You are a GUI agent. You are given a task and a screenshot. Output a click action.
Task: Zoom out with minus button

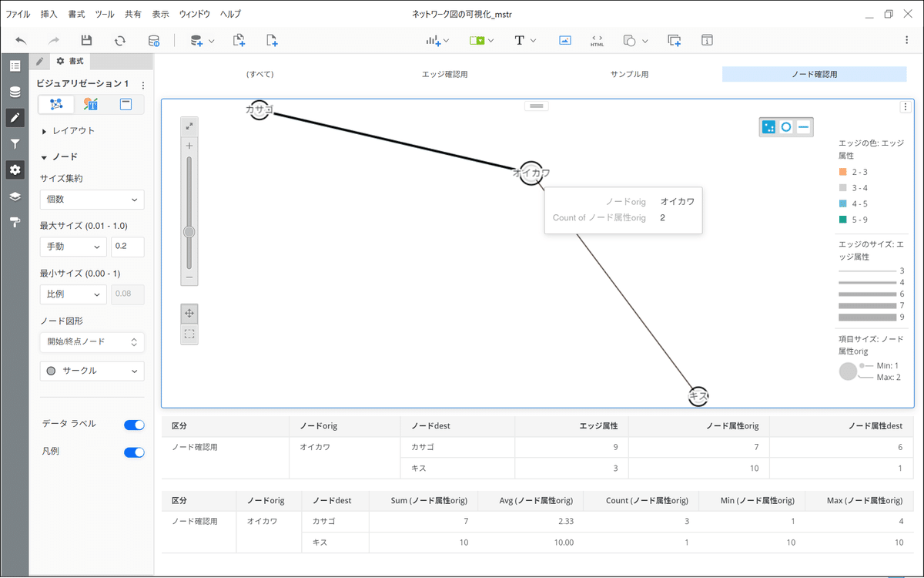pyautogui.click(x=189, y=277)
